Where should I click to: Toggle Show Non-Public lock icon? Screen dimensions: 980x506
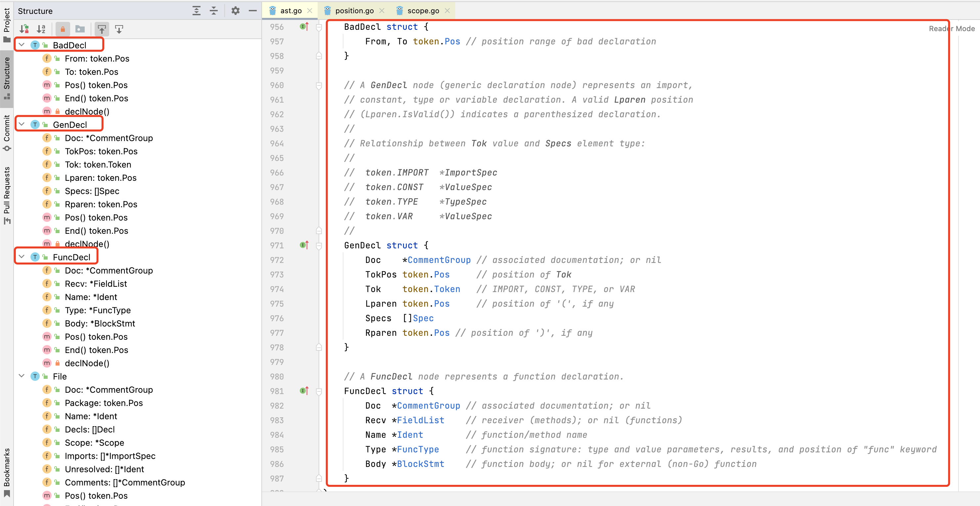tap(63, 29)
